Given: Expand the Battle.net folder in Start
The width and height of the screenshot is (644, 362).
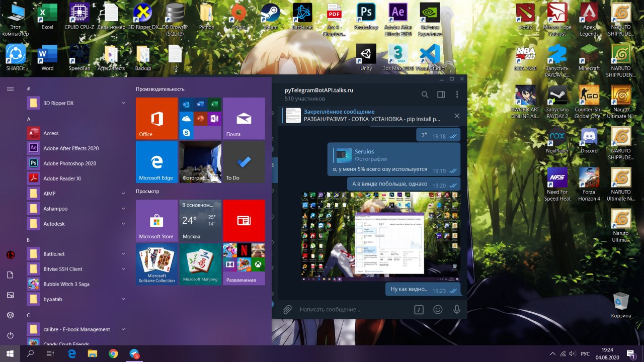Looking at the screenshot, I should click(x=76, y=254).
